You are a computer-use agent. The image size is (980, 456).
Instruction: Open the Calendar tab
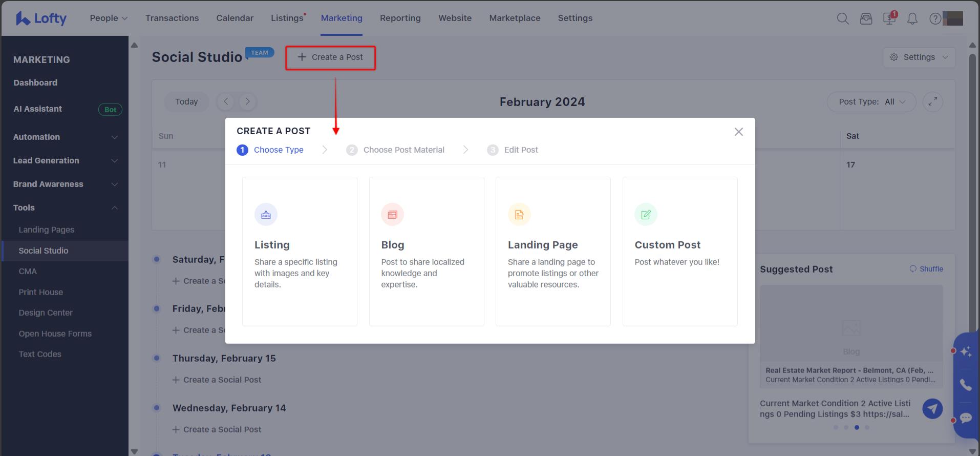coord(235,18)
